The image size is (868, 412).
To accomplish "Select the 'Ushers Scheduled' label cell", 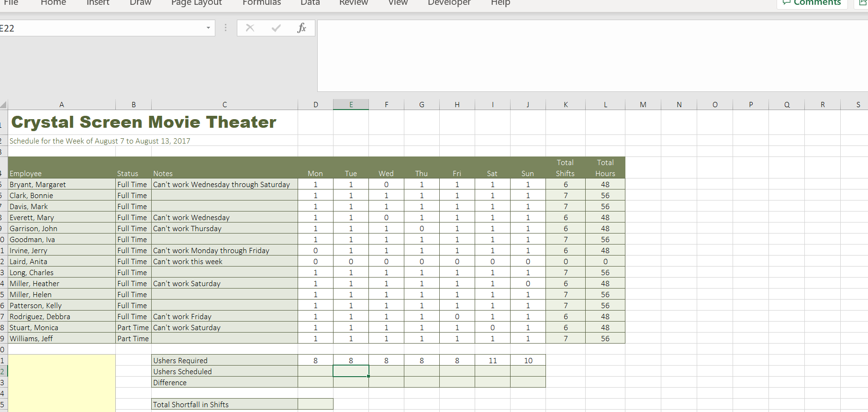I will [x=224, y=371].
